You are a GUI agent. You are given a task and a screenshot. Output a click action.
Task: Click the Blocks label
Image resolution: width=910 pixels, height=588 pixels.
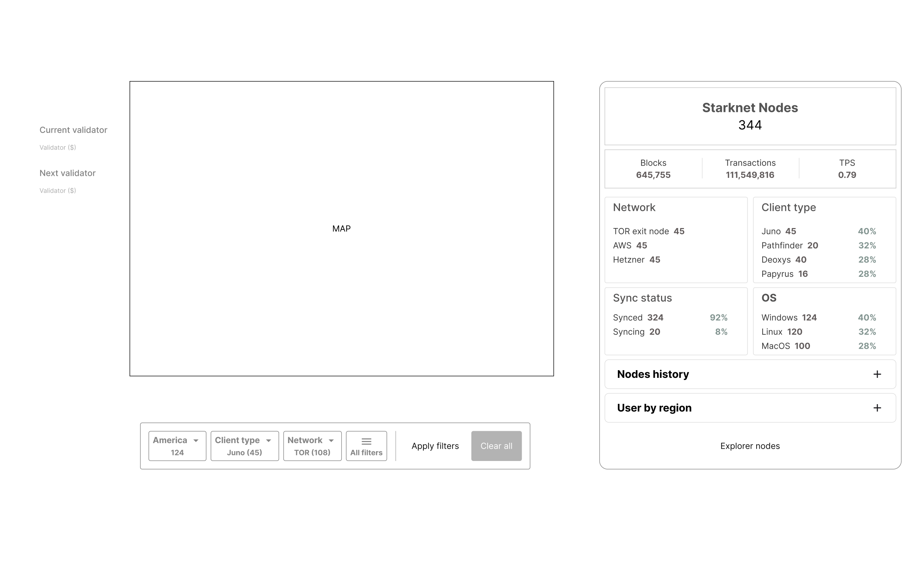point(653,163)
